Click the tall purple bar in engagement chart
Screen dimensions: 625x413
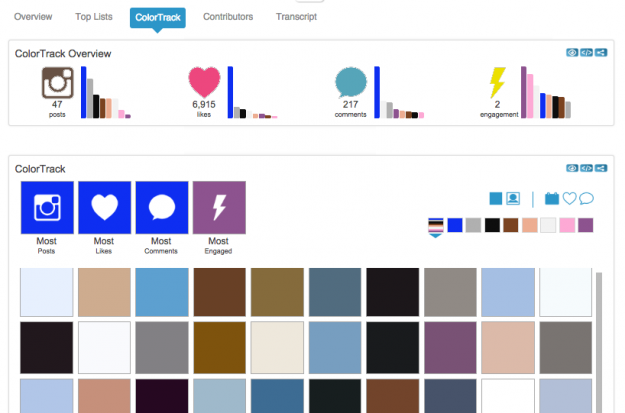pyautogui.click(x=523, y=92)
